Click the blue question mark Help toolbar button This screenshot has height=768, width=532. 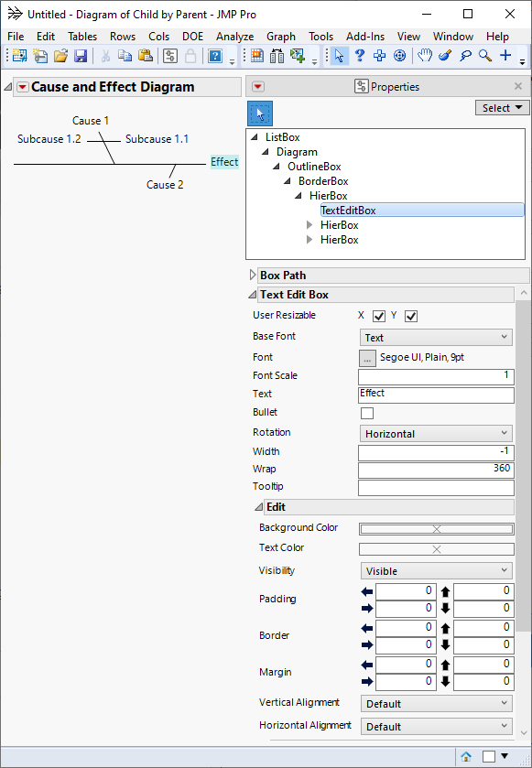click(215, 56)
